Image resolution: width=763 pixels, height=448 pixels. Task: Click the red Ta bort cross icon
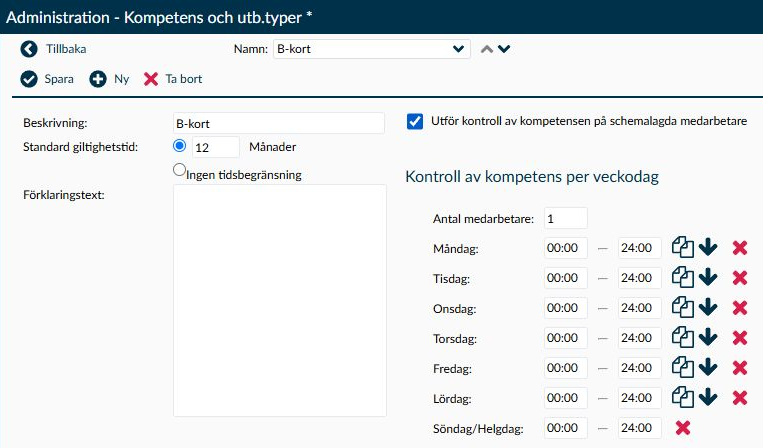[151, 79]
